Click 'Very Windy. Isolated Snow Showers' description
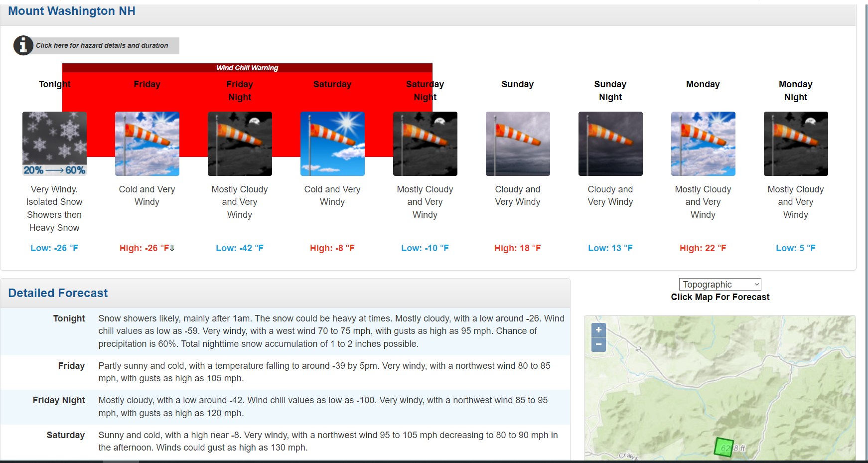Screen dimensions: 868x463 54,208
